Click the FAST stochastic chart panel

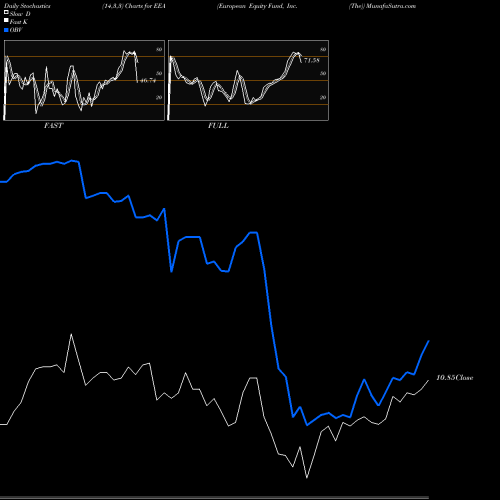tap(84, 80)
